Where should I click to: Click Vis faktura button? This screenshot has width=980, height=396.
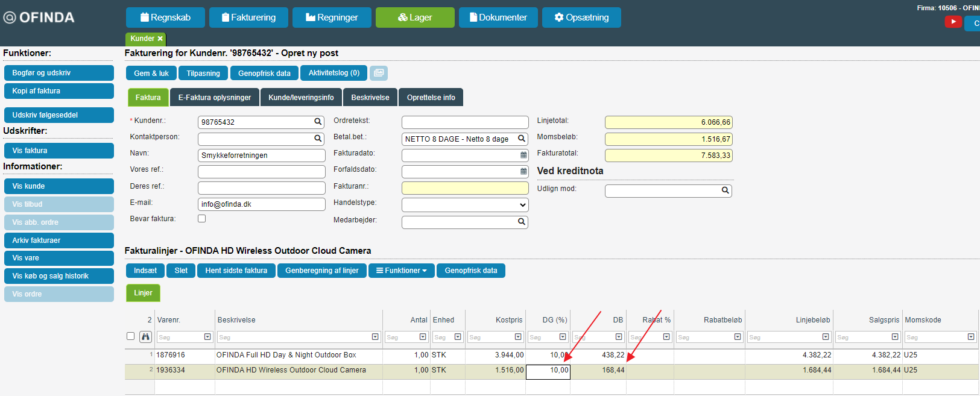(x=59, y=151)
